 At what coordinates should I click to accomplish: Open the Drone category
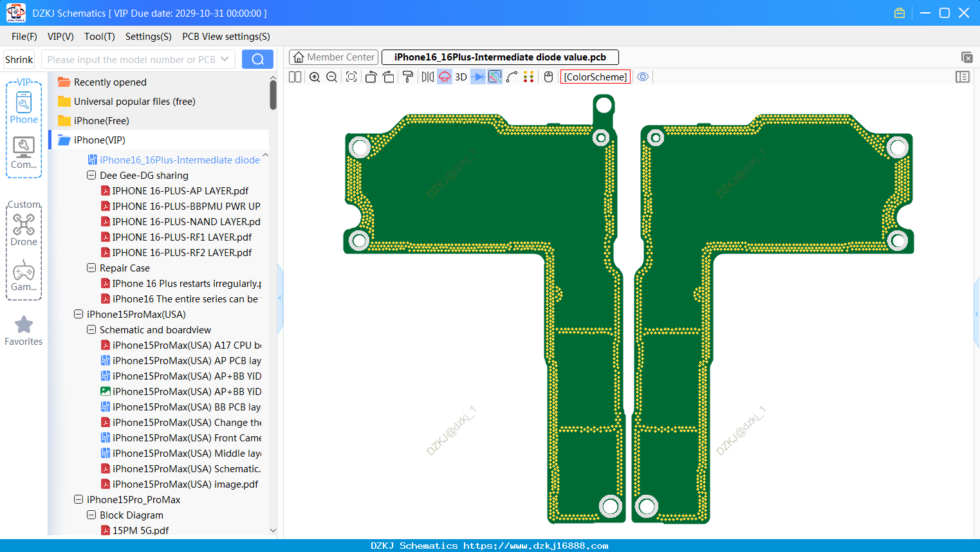[24, 230]
